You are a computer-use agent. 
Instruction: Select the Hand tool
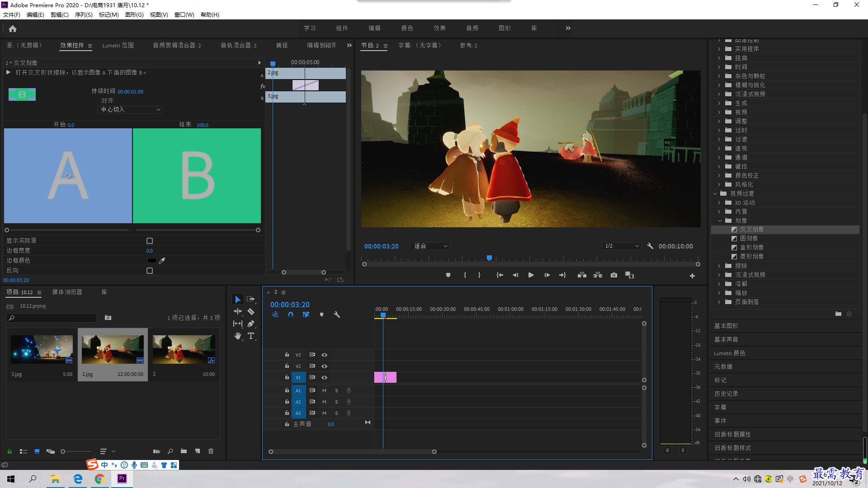click(x=238, y=336)
